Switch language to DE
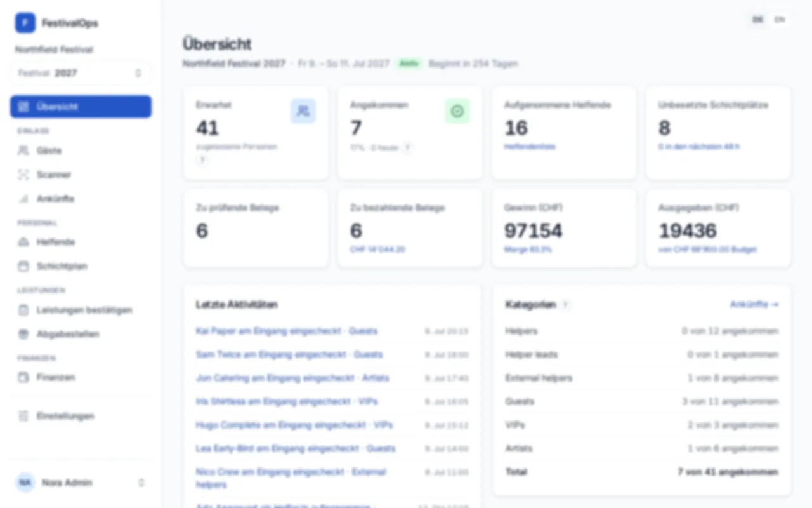Image resolution: width=812 pixels, height=508 pixels. click(x=757, y=20)
